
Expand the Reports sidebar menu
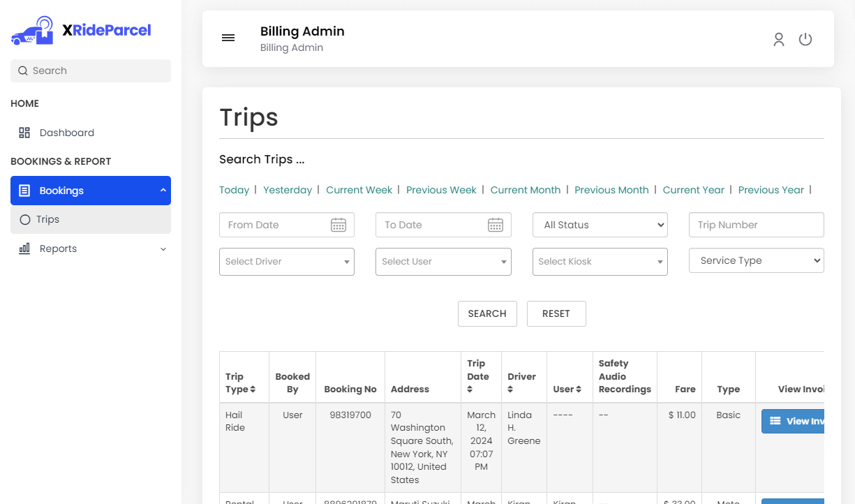point(91,249)
